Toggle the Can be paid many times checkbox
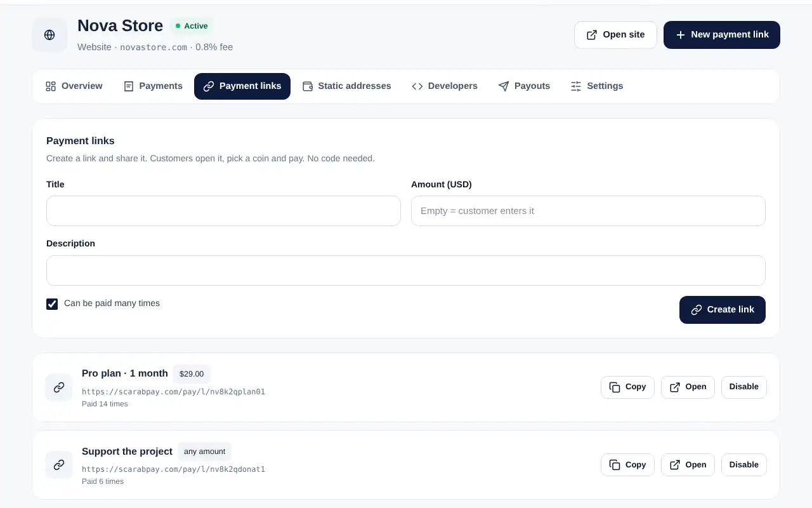Image resolution: width=812 pixels, height=508 pixels. [x=52, y=304]
